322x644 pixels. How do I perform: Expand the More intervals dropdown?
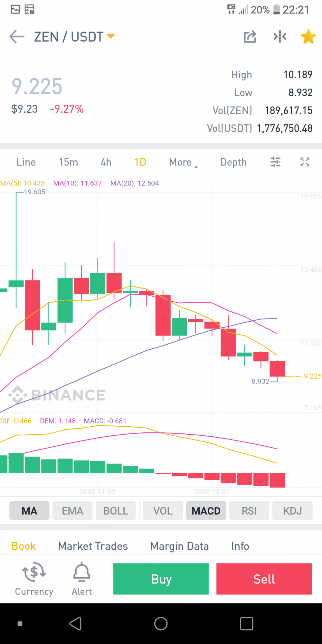point(183,162)
